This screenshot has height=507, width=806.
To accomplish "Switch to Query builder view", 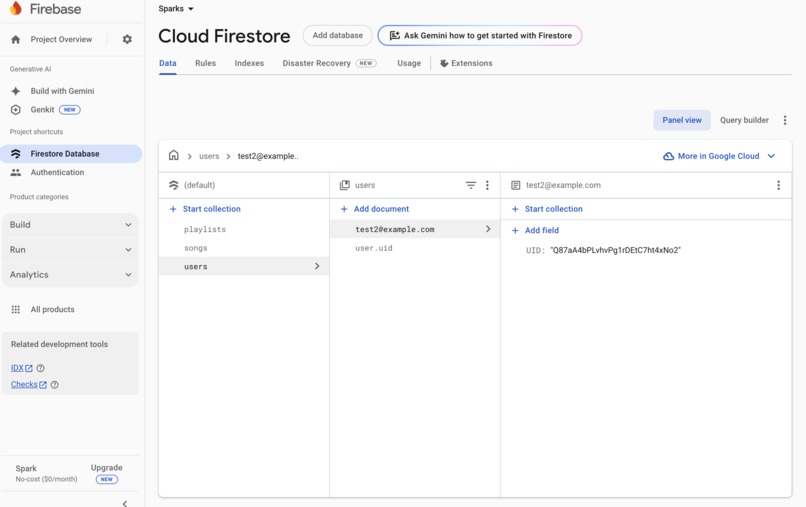I will 744,120.
